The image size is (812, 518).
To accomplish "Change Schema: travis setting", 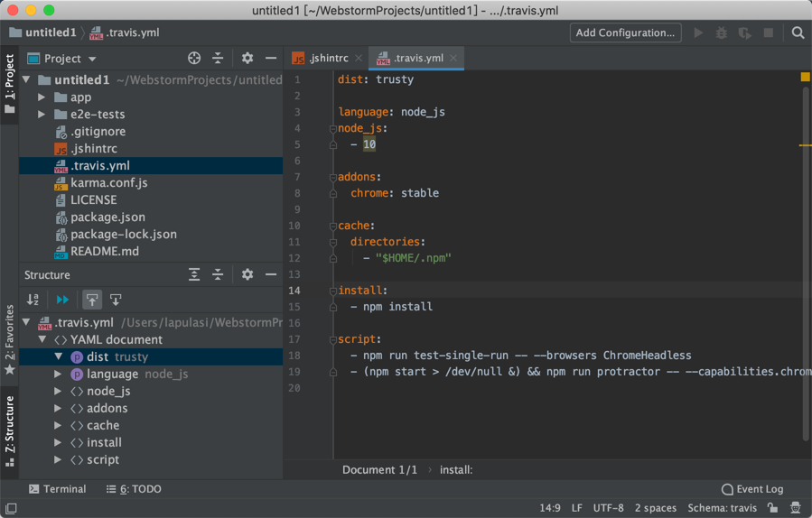I will tap(722, 508).
